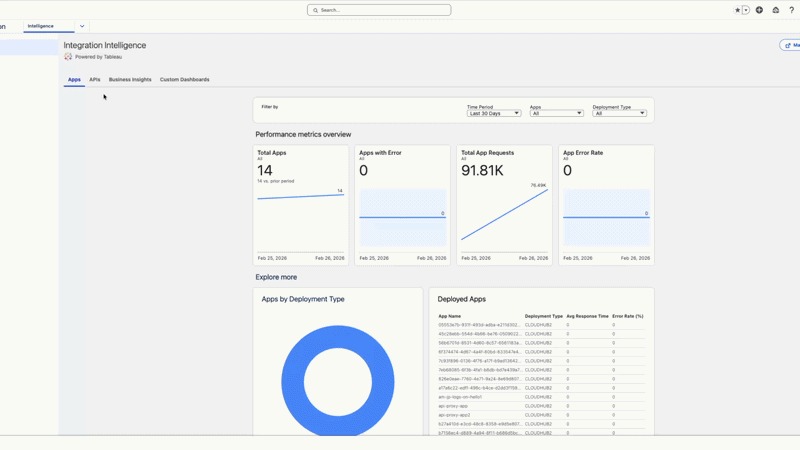
Task: Open the Apps filter dropdown
Action: tap(556, 113)
